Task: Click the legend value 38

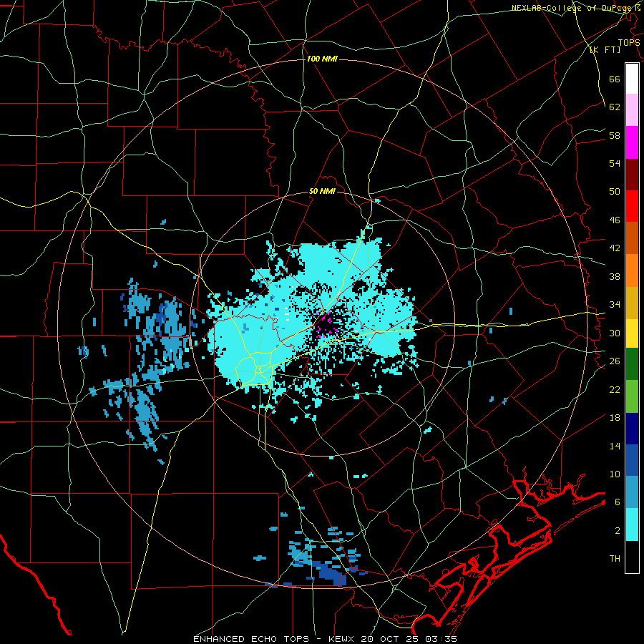Action: [615, 276]
